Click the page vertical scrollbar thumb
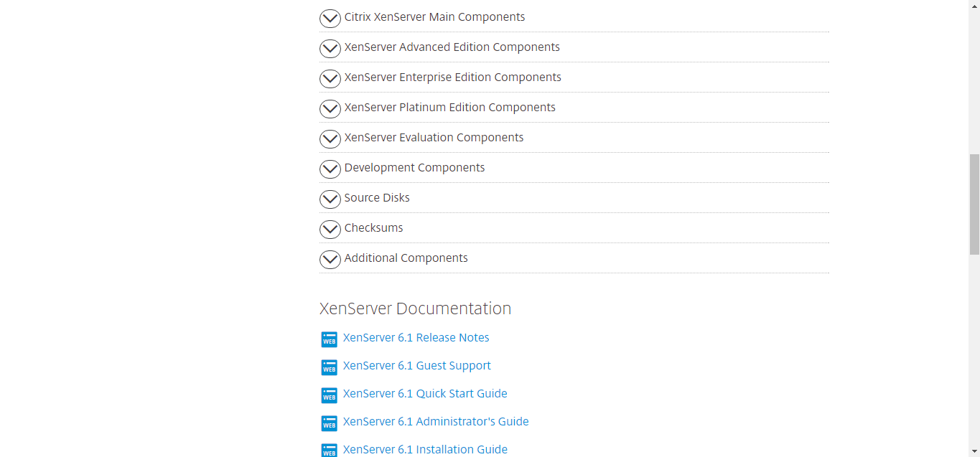This screenshot has width=980, height=457. [974, 204]
